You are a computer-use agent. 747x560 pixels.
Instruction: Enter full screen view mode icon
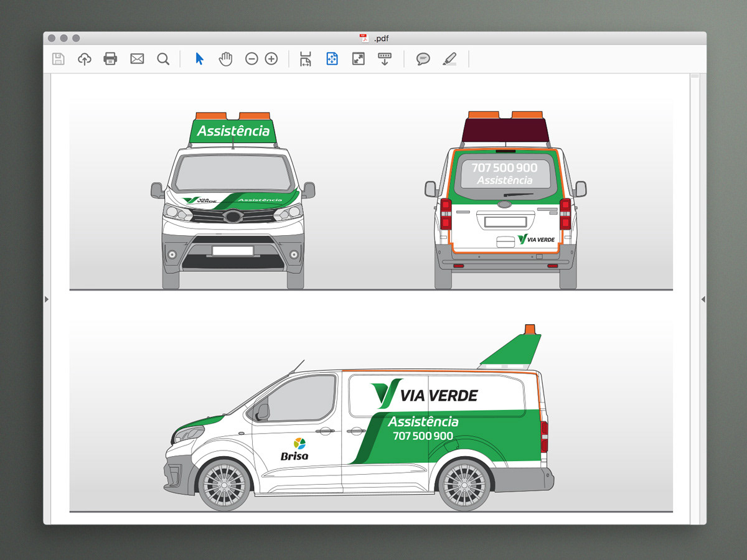pyautogui.click(x=359, y=59)
